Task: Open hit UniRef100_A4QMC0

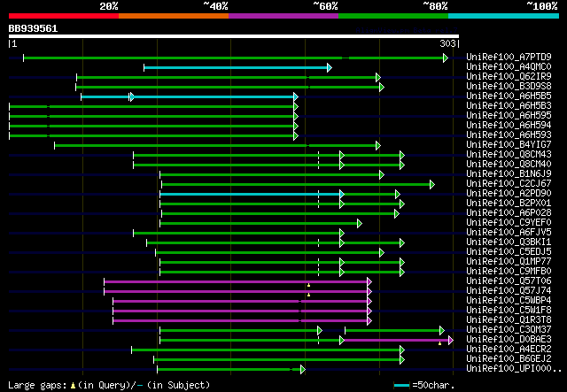Action: tap(509, 66)
